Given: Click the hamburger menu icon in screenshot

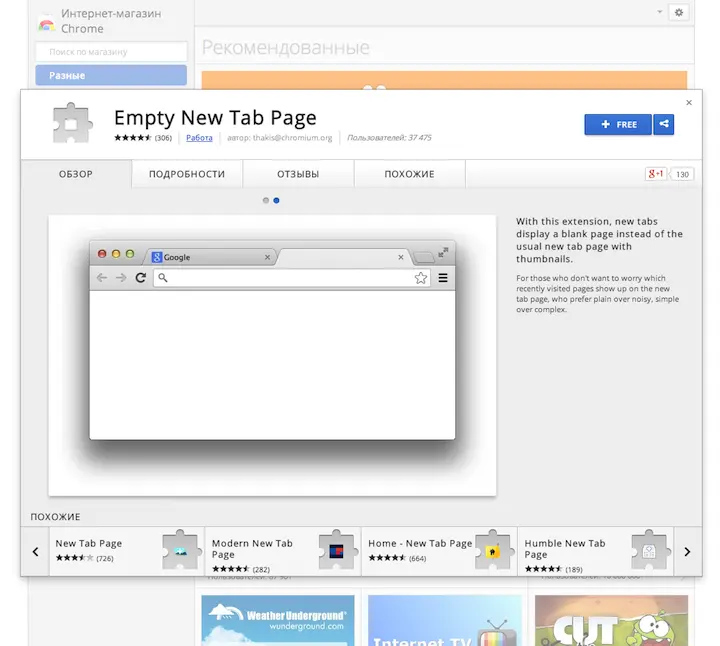Looking at the screenshot, I should tap(443, 278).
